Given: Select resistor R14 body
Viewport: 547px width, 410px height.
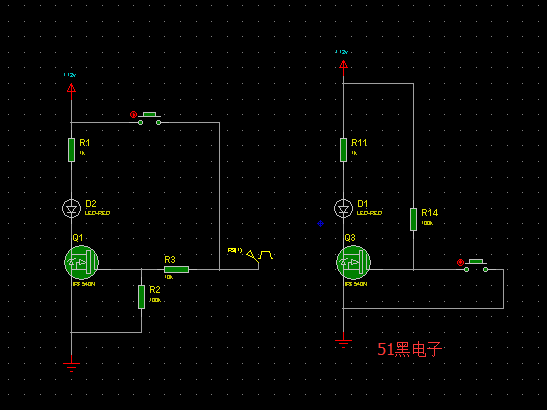Looking at the screenshot, I should 413,219.
